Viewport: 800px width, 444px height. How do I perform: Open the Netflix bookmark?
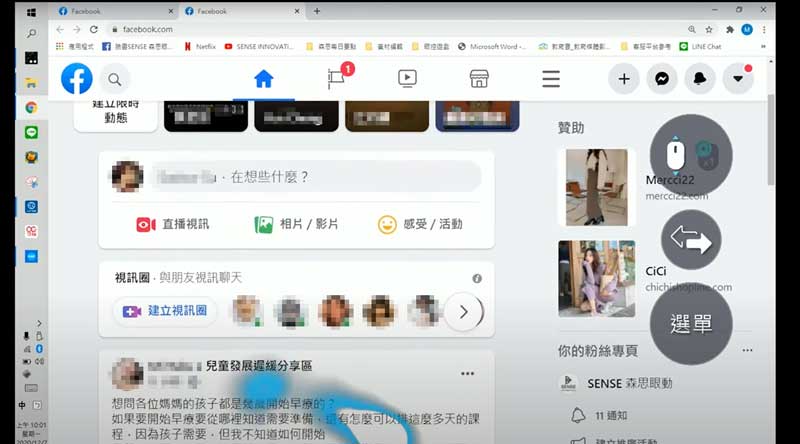pos(200,46)
